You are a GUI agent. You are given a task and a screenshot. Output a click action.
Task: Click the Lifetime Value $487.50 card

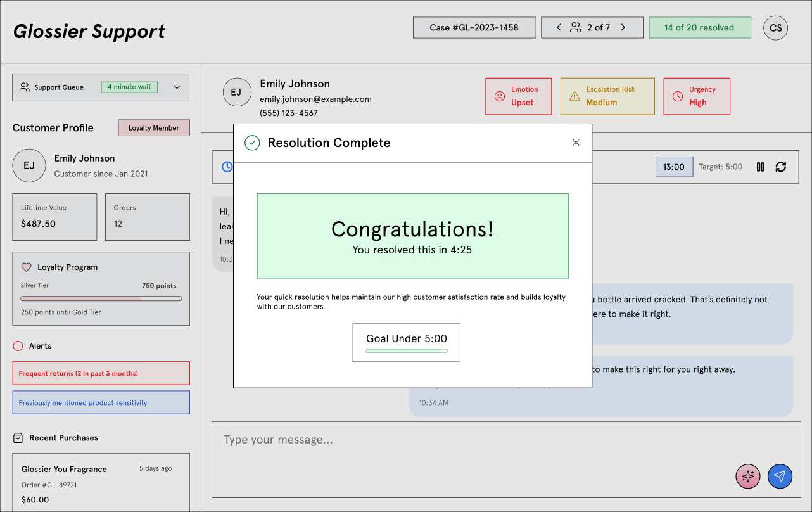(x=54, y=217)
